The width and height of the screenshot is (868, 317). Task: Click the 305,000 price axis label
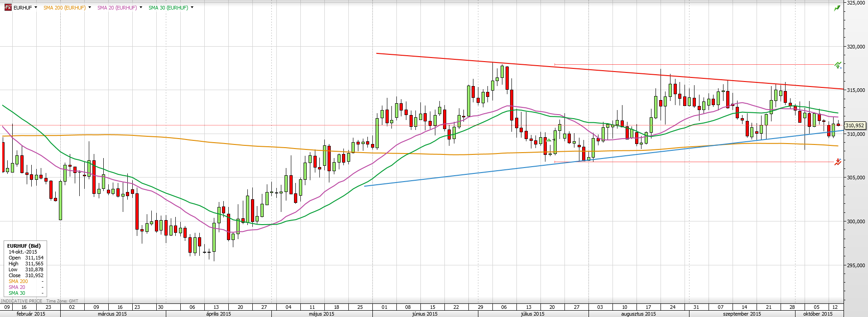tap(856, 178)
